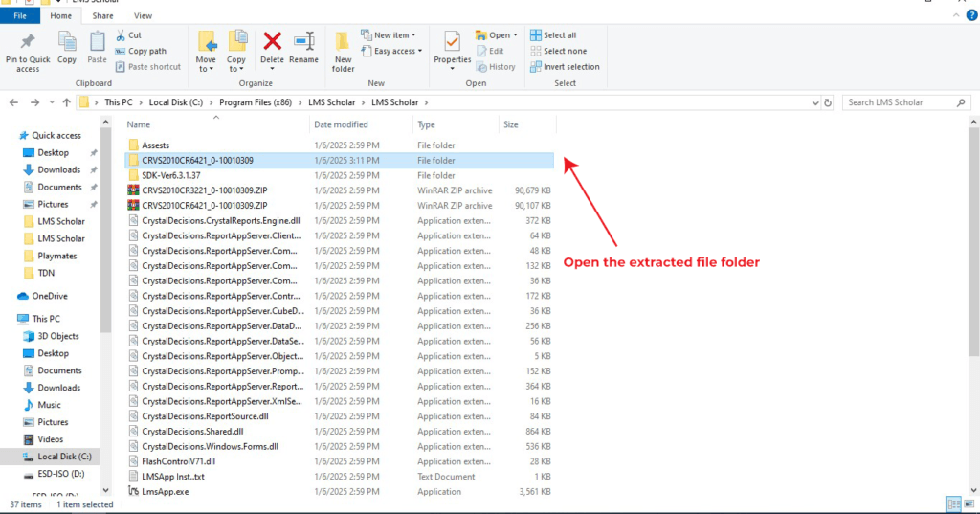Click Local Disk (C:) in address path
Image resolution: width=980 pixels, height=514 pixels.
(x=176, y=102)
